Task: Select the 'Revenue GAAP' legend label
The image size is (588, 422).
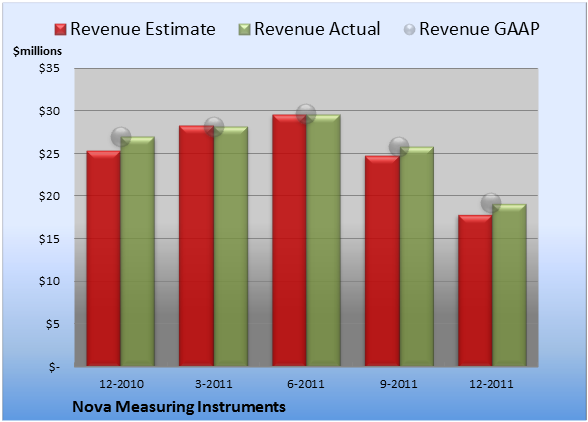Action: click(480, 29)
